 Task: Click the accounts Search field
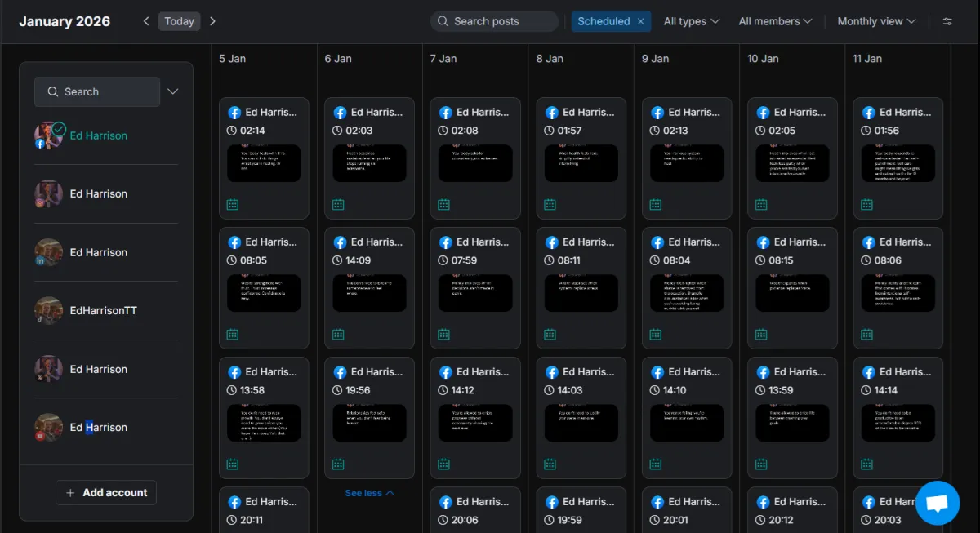click(97, 91)
